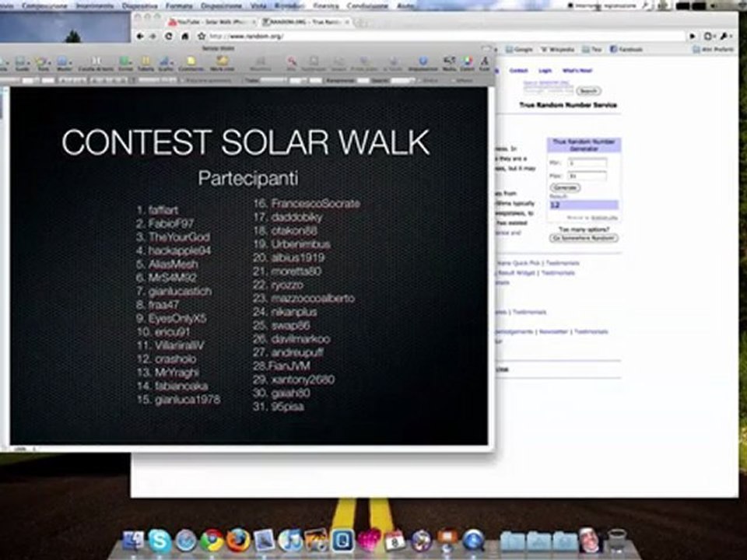Open Temi theme chooser in Keynote toolbar
747x560 pixels.
click(43, 64)
